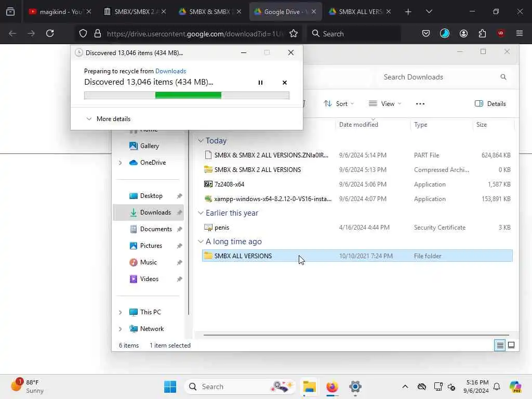Collapse the Earlier this year group
The image size is (532, 399).
201,212
